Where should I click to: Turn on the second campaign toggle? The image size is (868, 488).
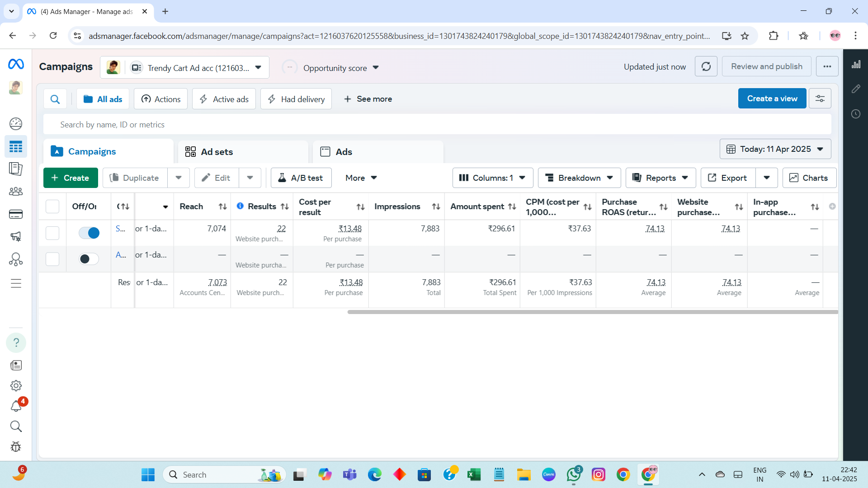[x=89, y=259]
